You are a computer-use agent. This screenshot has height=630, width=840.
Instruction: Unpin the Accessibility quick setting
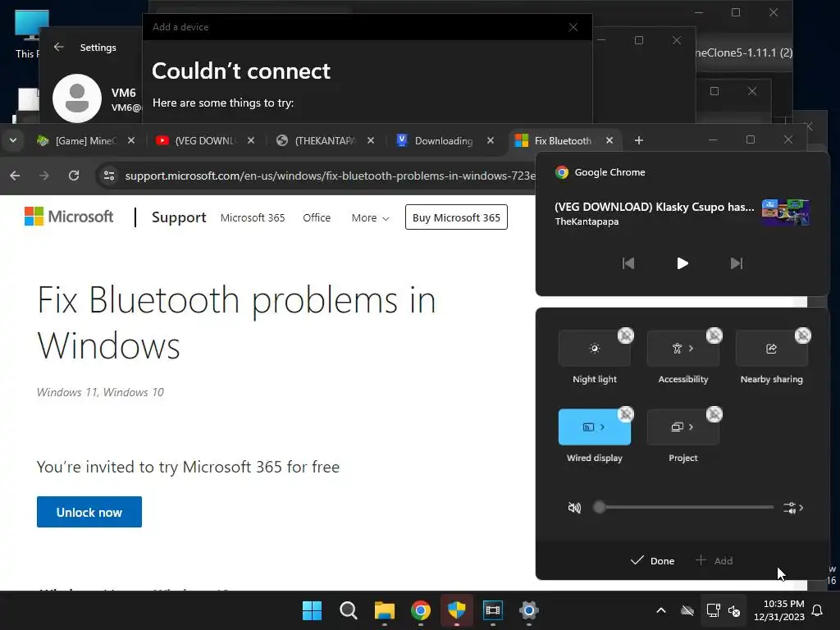tap(714, 336)
